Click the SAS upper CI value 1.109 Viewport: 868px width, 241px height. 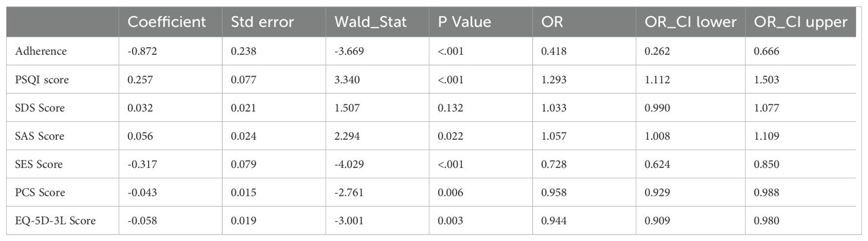point(766,136)
